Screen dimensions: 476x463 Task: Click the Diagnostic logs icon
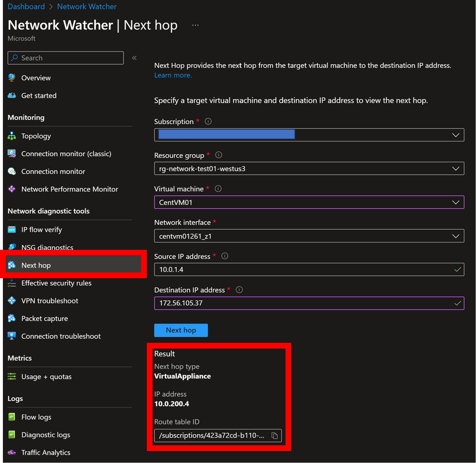click(12, 435)
